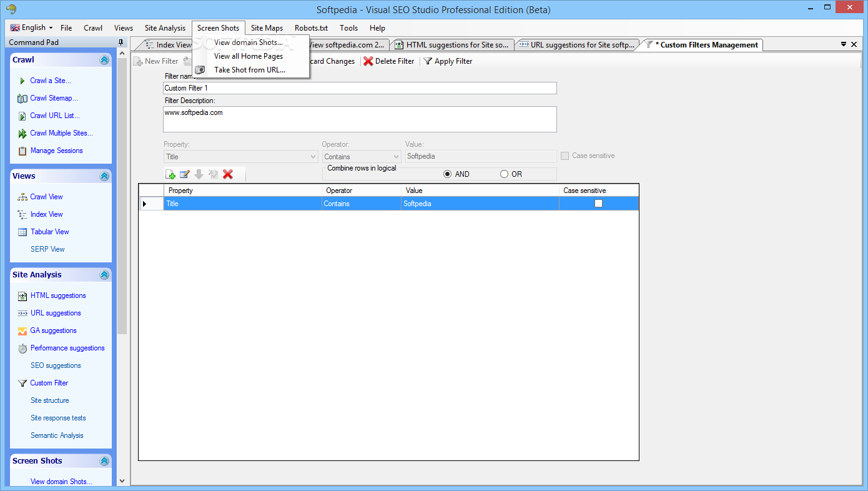The image size is (868, 491).
Task: Click the Property column header
Action: (243, 191)
